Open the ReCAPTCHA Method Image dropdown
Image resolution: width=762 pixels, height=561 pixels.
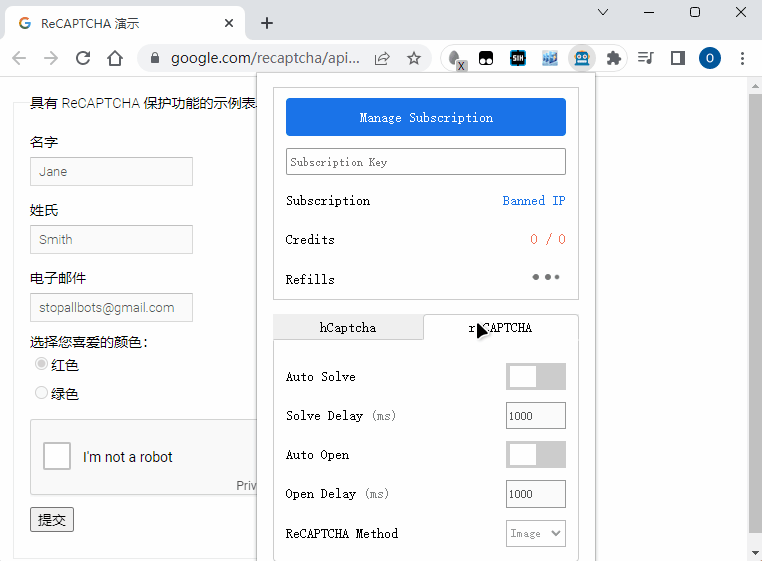tap(536, 533)
